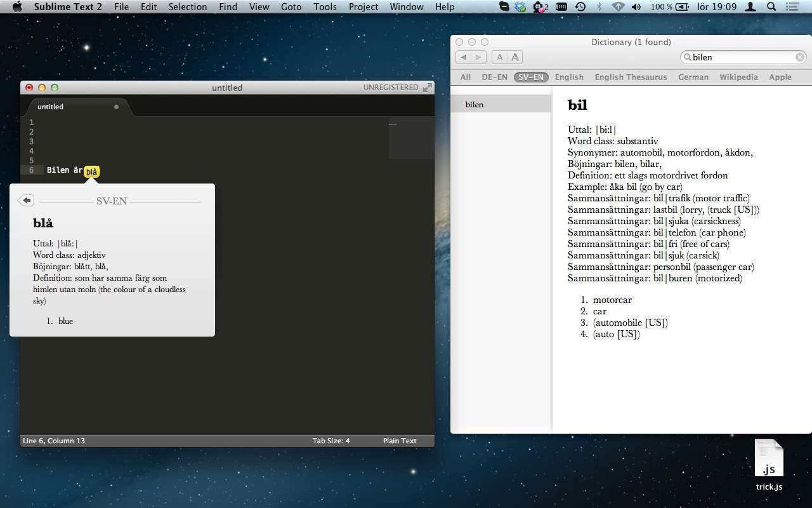812x508 pixels.
Task: Select the SV-EN dictionary source tab
Action: click(x=531, y=77)
